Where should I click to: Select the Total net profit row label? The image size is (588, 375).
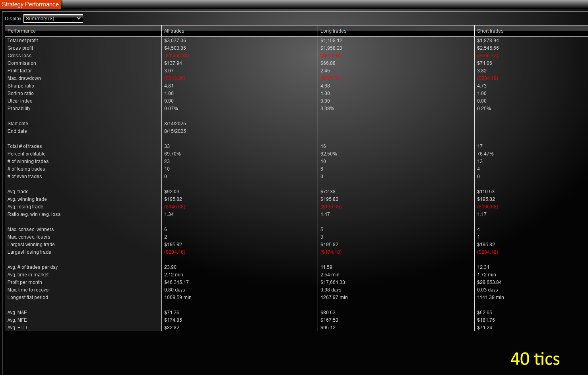pos(23,41)
